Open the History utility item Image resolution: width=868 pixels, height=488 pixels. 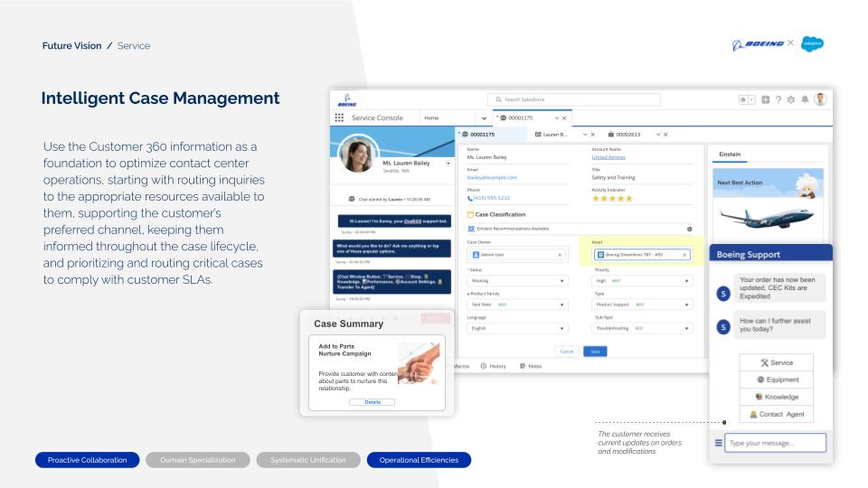pos(494,366)
